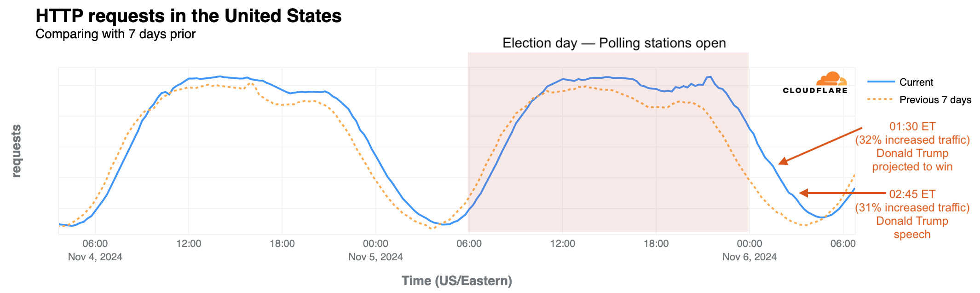Click the arrowhead for the 02:45 ET speech

(803, 193)
